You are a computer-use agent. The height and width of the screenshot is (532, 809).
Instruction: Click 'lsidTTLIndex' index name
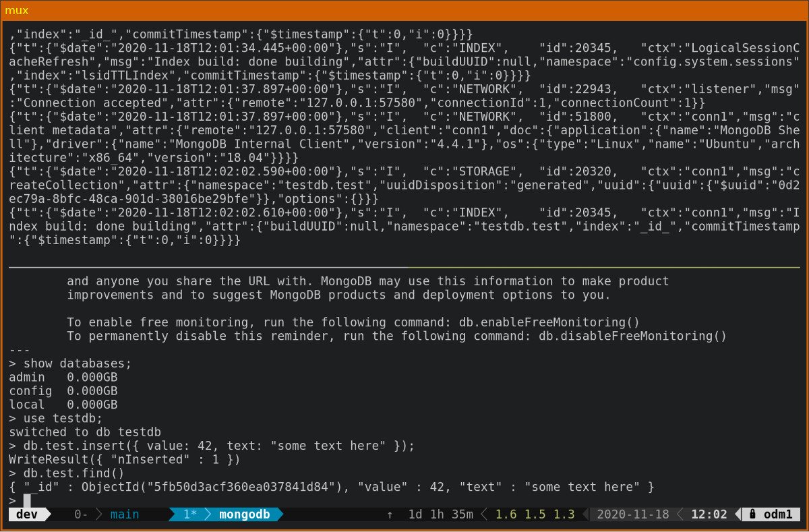click(125, 76)
